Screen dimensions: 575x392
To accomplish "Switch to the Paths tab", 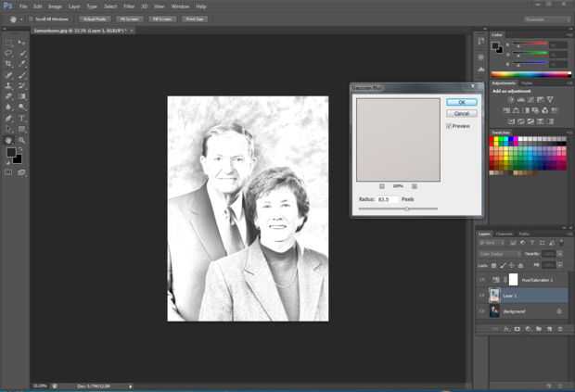I will 524,234.
